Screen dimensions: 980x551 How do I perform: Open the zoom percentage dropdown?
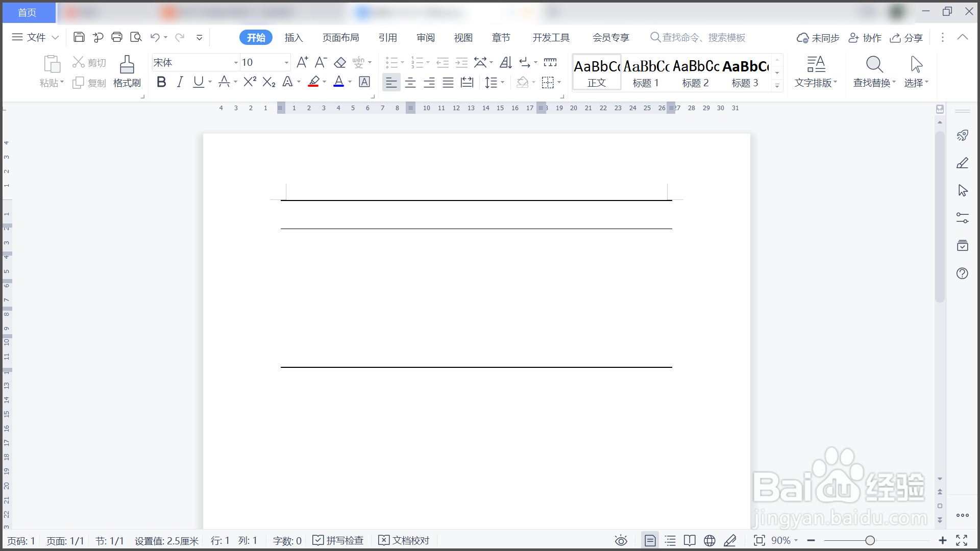pyautogui.click(x=795, y=540)
